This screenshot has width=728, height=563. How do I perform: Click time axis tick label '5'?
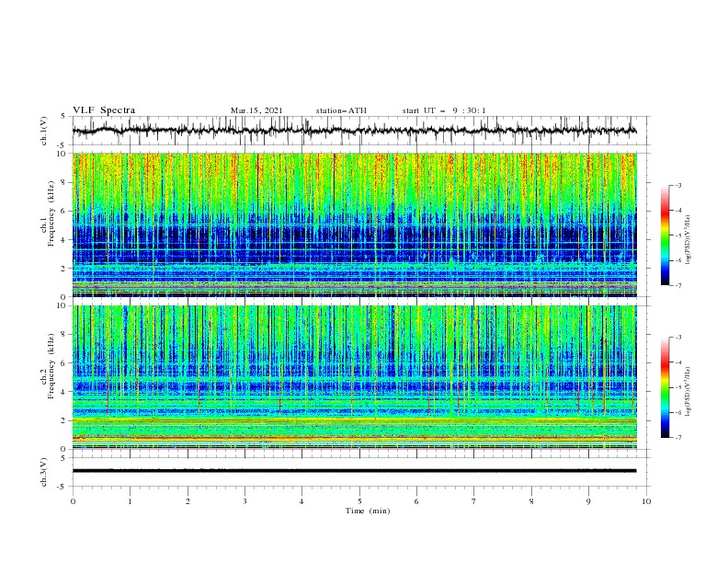[359, 501]
